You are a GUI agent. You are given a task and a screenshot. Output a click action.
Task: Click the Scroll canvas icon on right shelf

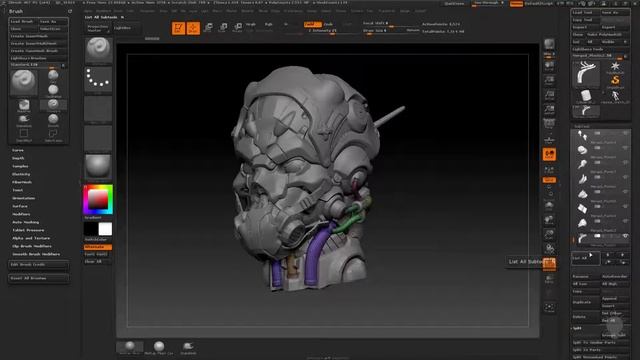coord(549,66)
